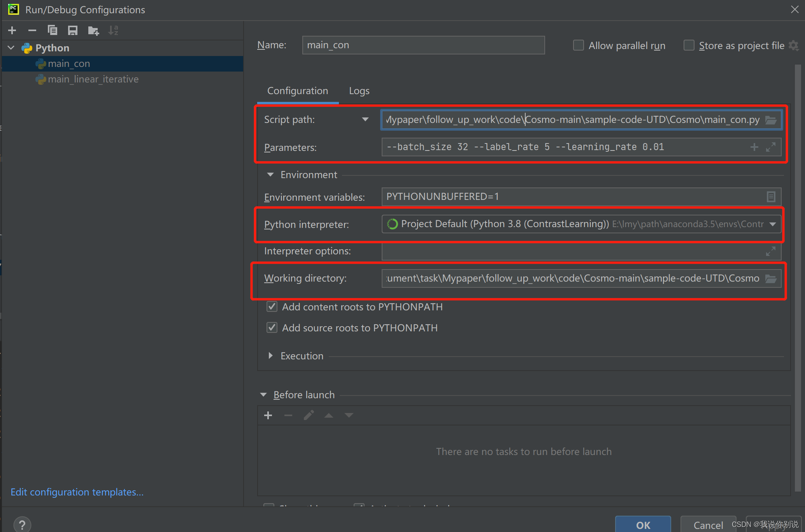
Task: Select main_linear_iterative configuration
Action: (93, 79)
